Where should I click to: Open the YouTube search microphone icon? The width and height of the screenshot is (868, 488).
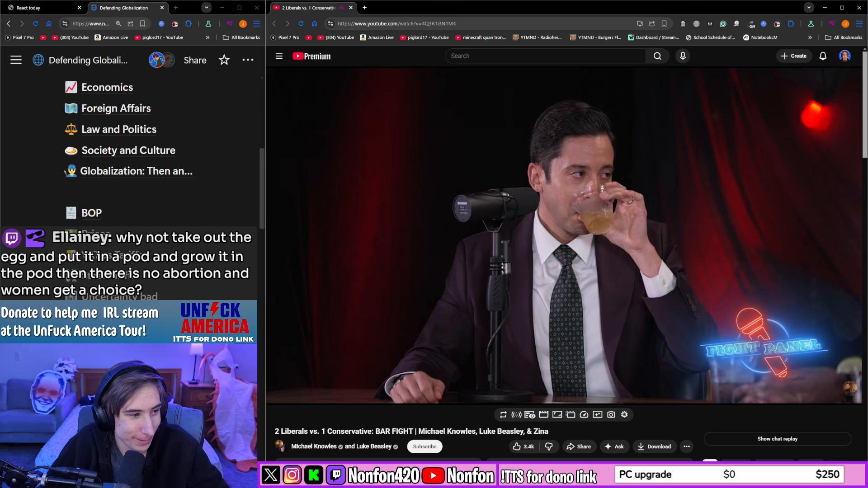coord(683,56)
